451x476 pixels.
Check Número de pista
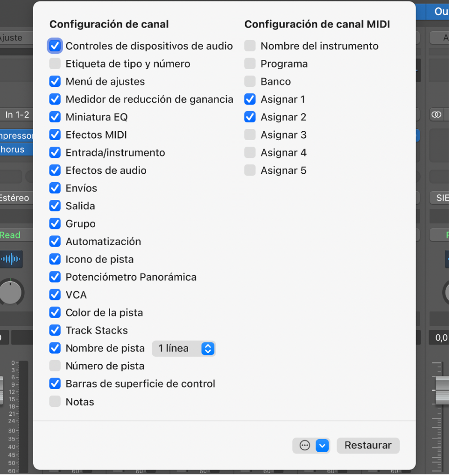[55, 366]
